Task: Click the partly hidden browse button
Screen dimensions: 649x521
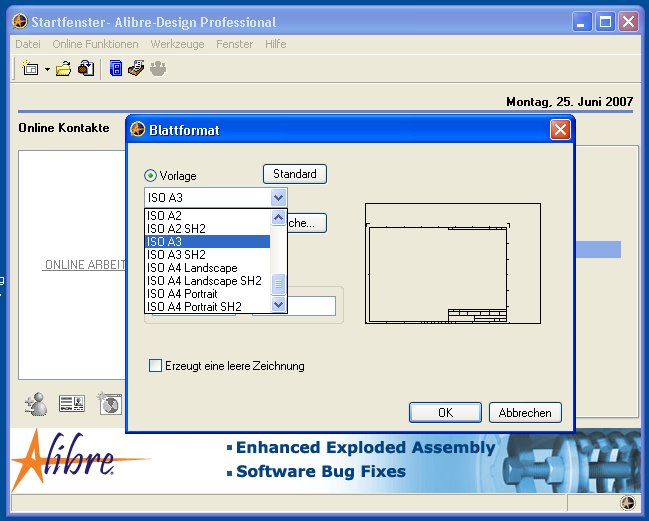Action: [307, 223]
